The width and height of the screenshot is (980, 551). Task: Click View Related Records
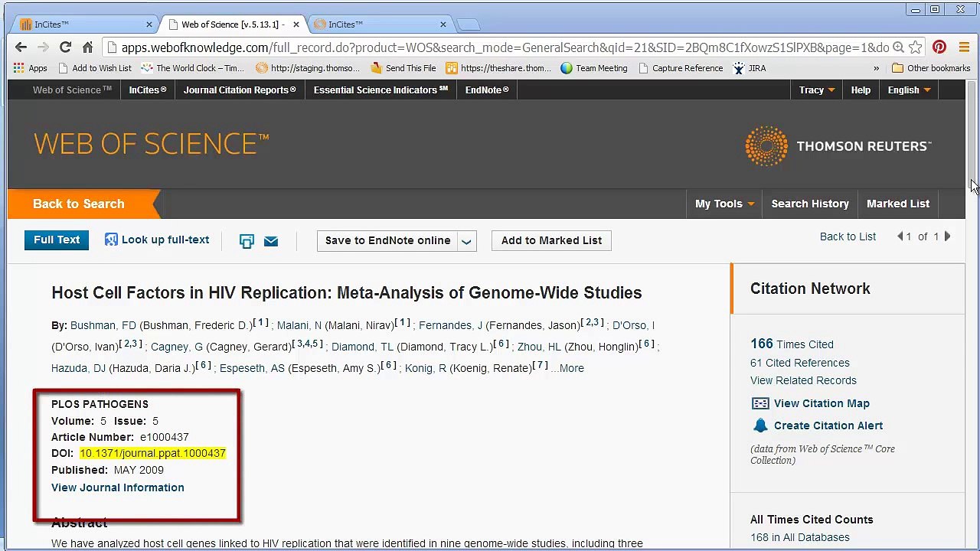pyautogui.click(x=803, y=380)
